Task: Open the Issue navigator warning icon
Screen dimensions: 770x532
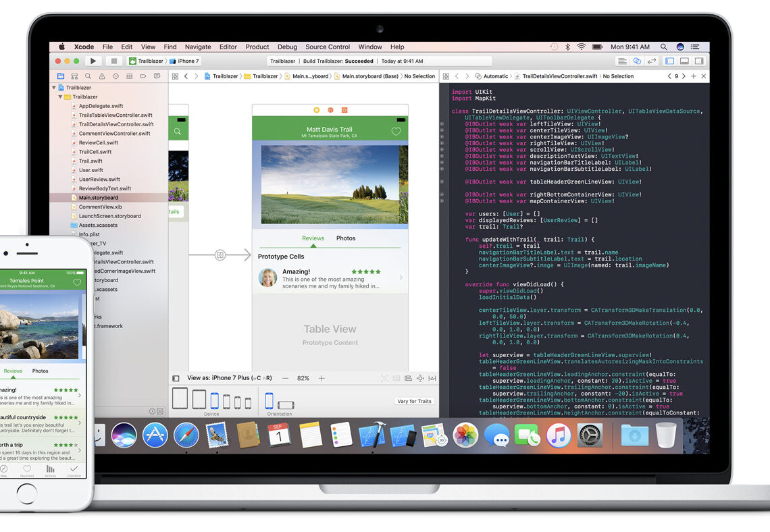Action: coord(101,76)
